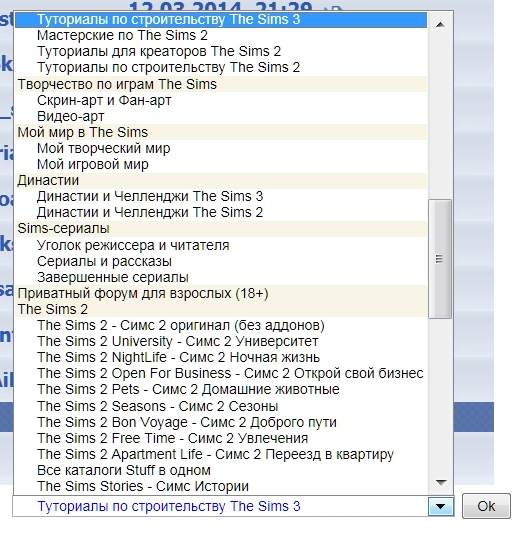Screen dimensions: 526x533
Task: Choose The Sims 2 Pets entry
Action: tap(221, 390)
